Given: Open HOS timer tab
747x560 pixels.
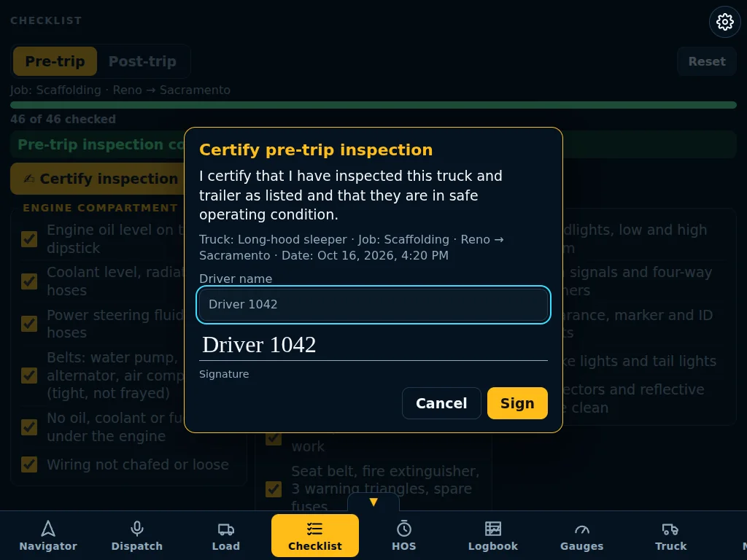Looking at the screenshot, I should pos(404,535).
